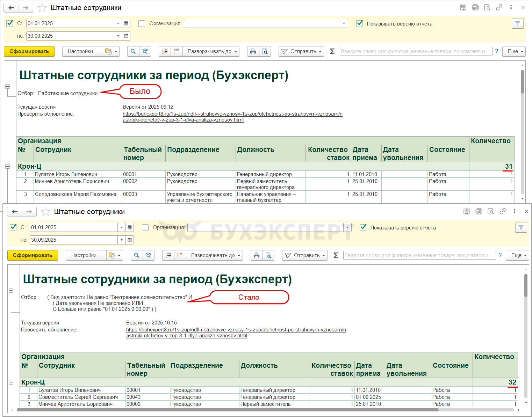Open the calendar picker for upper end date 30.09.2025
Image resolution: width=532 pixels, height=417 pixels.
126,36
